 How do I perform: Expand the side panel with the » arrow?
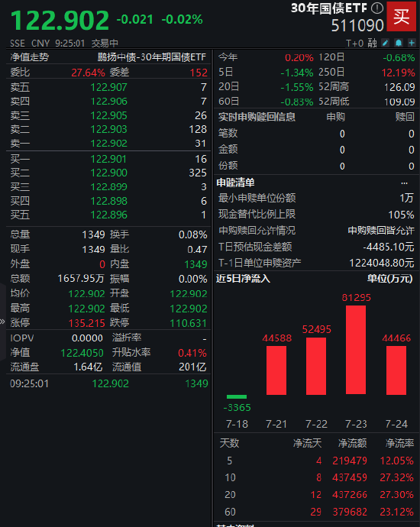pos(2,322)
